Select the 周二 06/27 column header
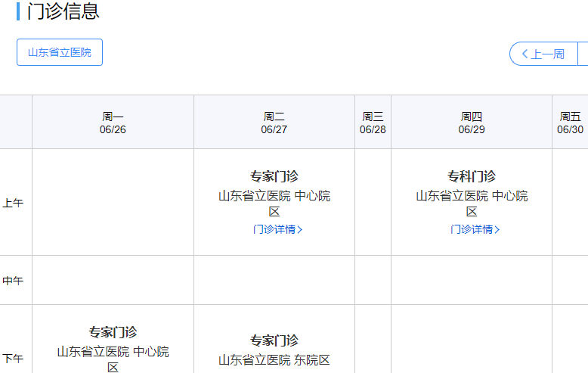Screen dimensions: 588x373 (x=274, y=123)
